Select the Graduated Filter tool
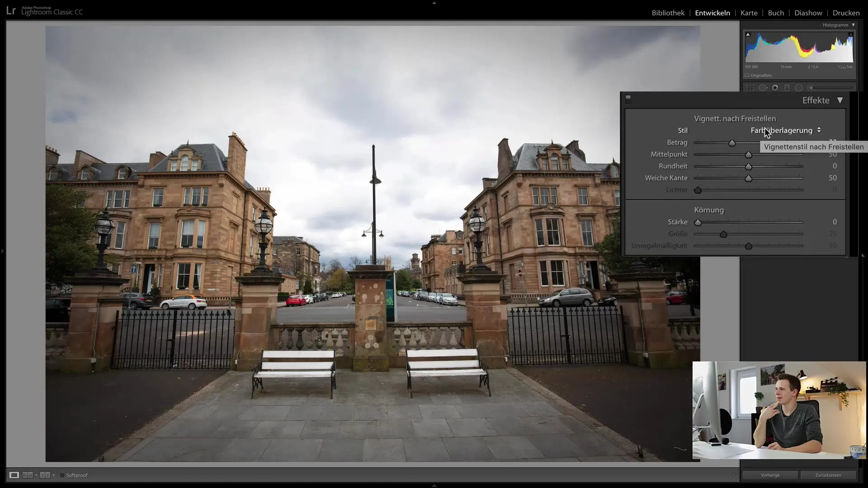The width and height of the screenshot is (868, 488). tap(787, 88)
